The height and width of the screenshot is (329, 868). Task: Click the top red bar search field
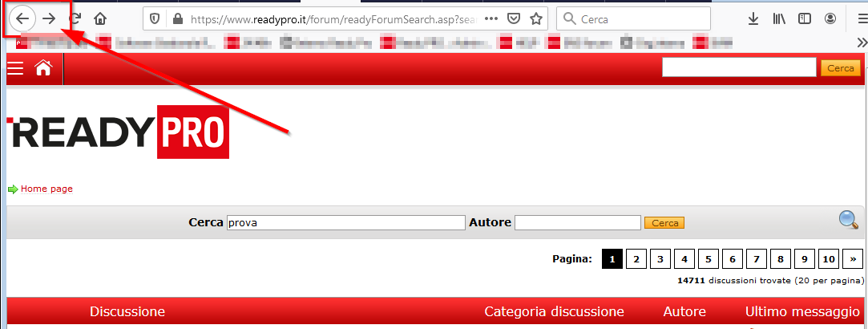click(739, 67)
